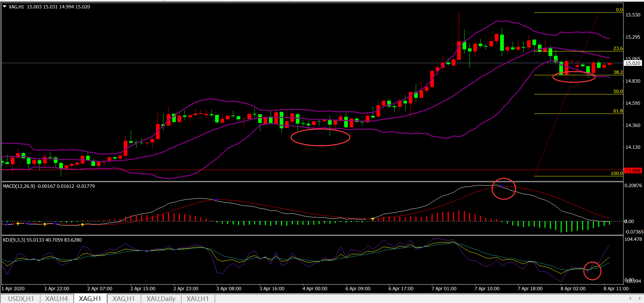Click the chart menu triangle beside XAG,H1

tap(5, 7)
